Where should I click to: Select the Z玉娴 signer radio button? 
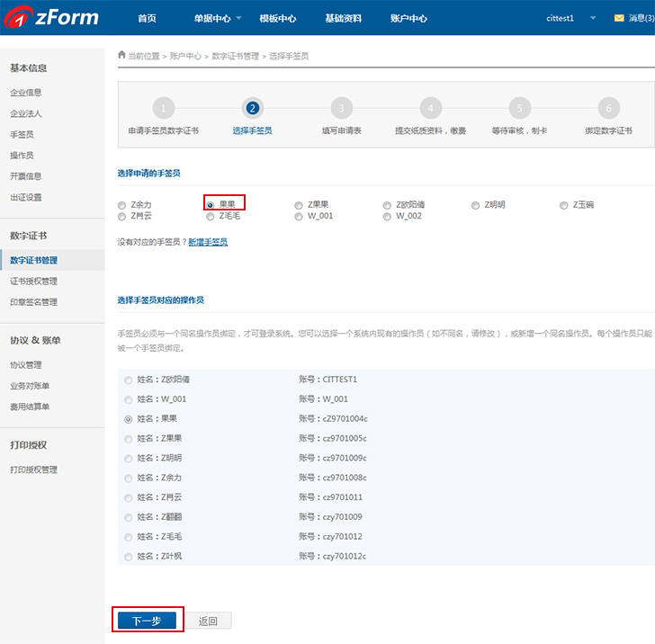564,205
